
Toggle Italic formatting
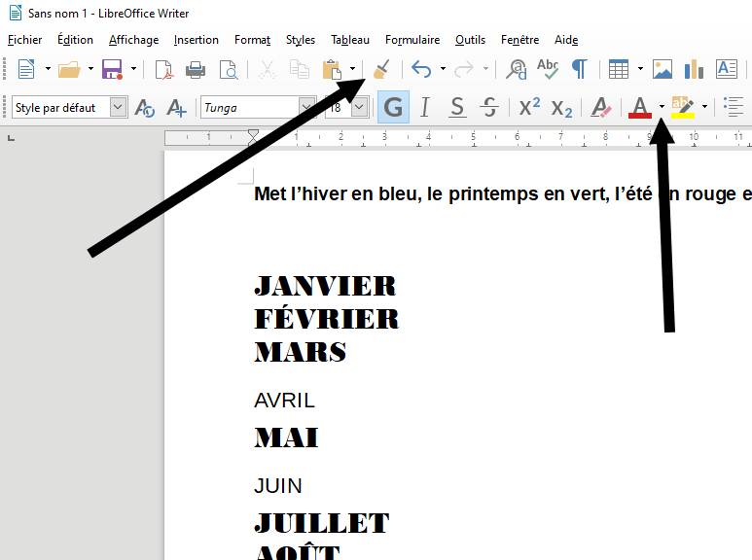click(425, 107)
